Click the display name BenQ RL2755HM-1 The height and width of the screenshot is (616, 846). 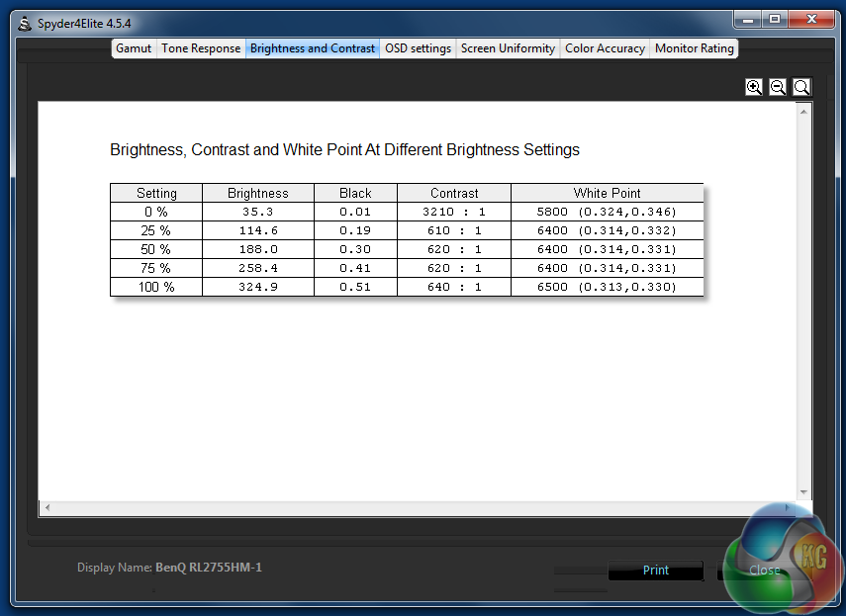pyautogui.click(x=209, y=568)
